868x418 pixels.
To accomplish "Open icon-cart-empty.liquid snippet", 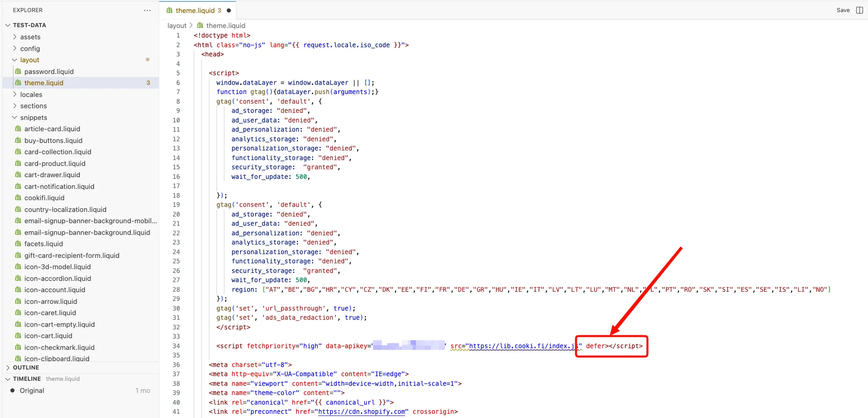I will coord(59,324).
